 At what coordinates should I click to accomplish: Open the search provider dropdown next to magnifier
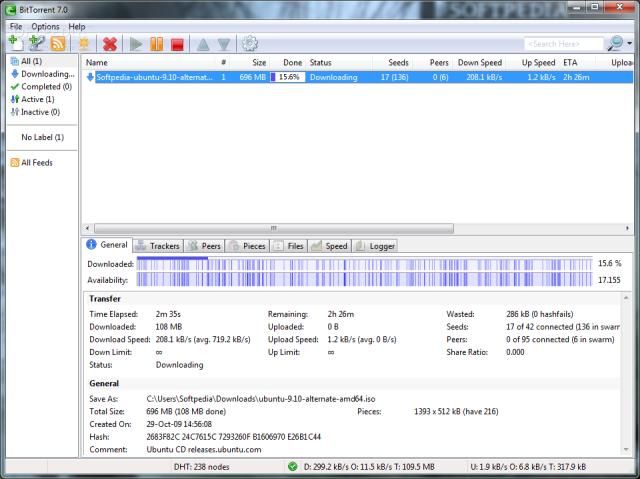pos(629,44)
